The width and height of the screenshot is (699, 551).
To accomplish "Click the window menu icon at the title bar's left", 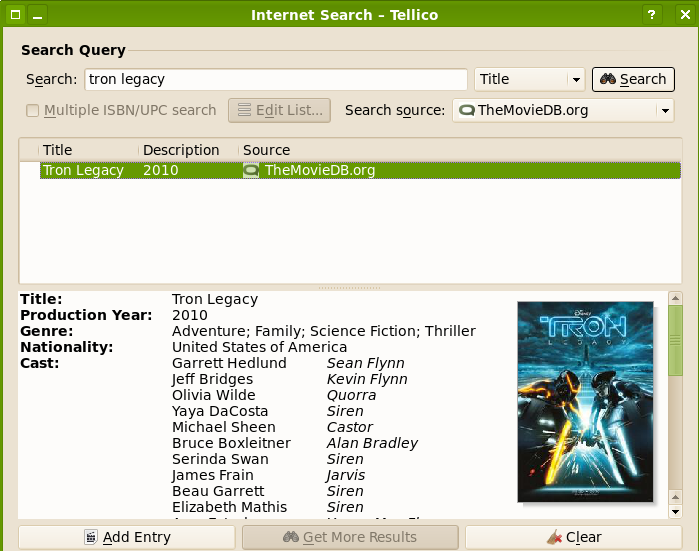I will pyautogui.click(x=15, y=15).
